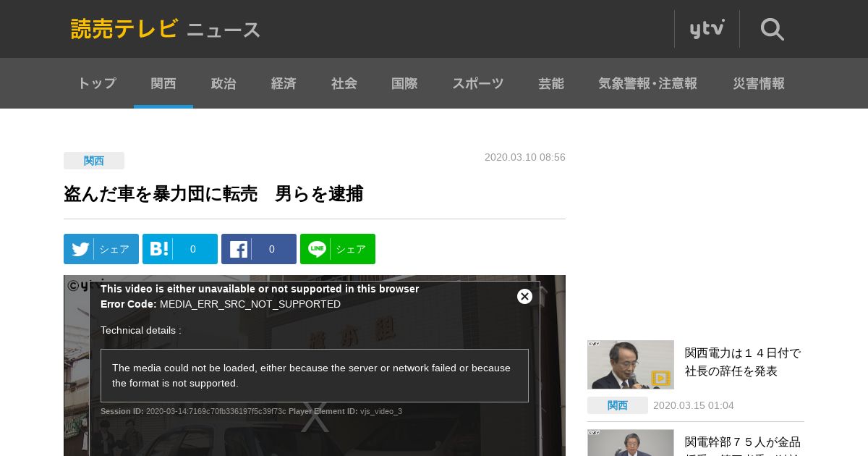Click 関西 tag under the 関西電力 article
This screenshot has width=868, height=456.
pyautogui.click(x=618, y=405)
